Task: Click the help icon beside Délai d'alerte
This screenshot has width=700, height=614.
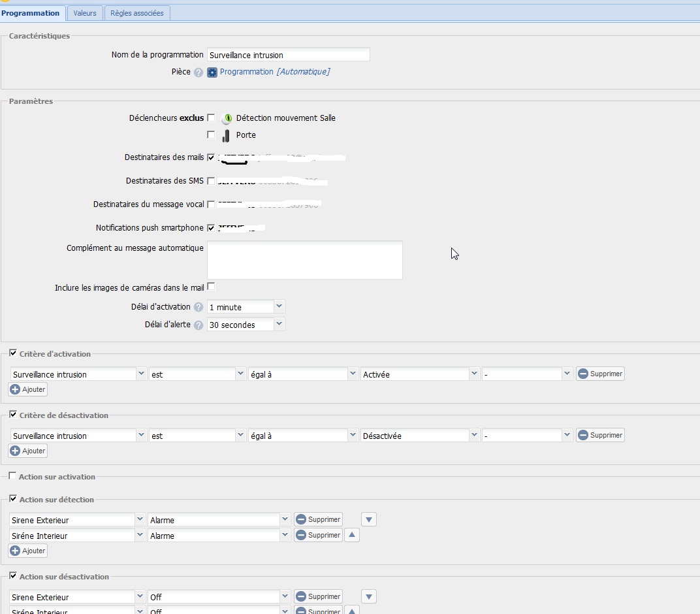Action: click(x=199, y=325)
